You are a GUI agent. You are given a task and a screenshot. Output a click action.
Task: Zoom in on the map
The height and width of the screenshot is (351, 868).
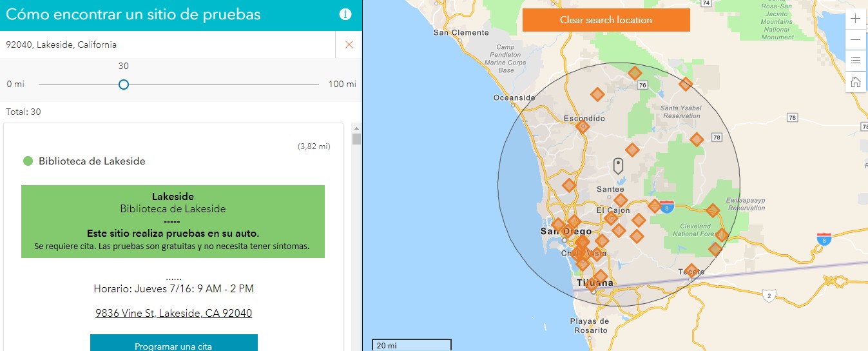click(855, 19)
